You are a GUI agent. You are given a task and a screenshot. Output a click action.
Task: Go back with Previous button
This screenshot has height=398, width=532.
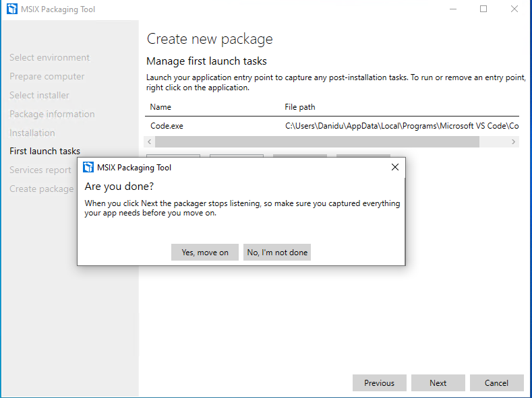[x=380, y=383]
